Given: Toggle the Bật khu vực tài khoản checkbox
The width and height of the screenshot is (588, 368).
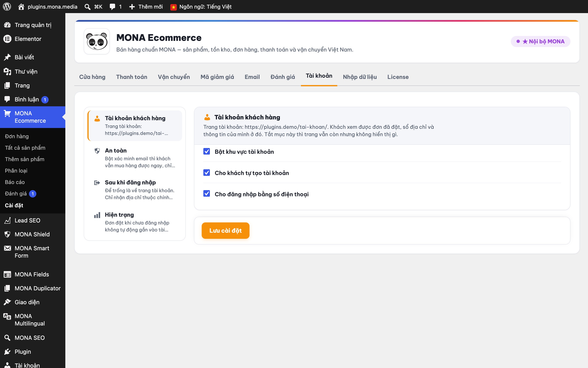Looking at the screenshot, I should [x=207, y=152].
